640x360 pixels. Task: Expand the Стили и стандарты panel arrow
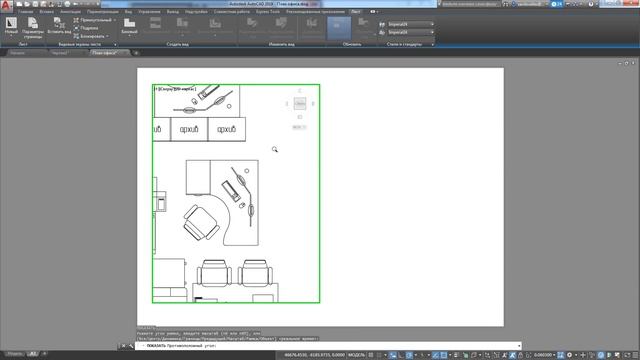[432, 44]
